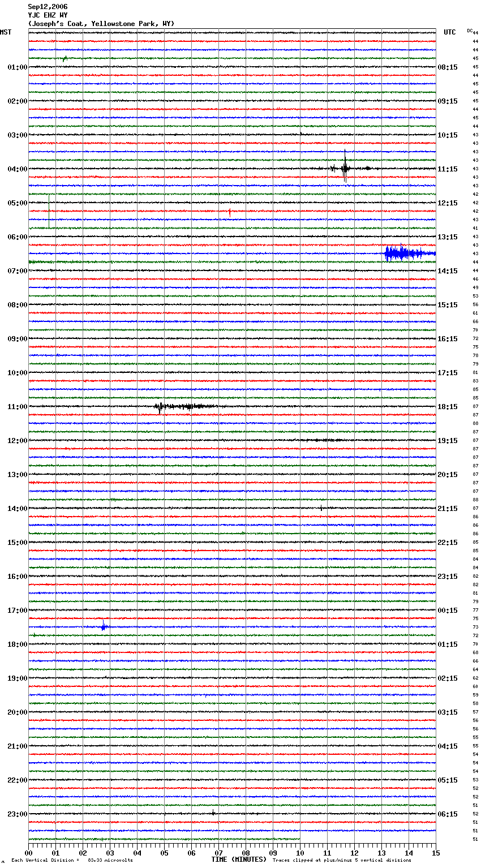Viewport: 481px width, 868px height.
Task: Click minute tick label 15 on the time axis
Action: (x=436, y=853)
